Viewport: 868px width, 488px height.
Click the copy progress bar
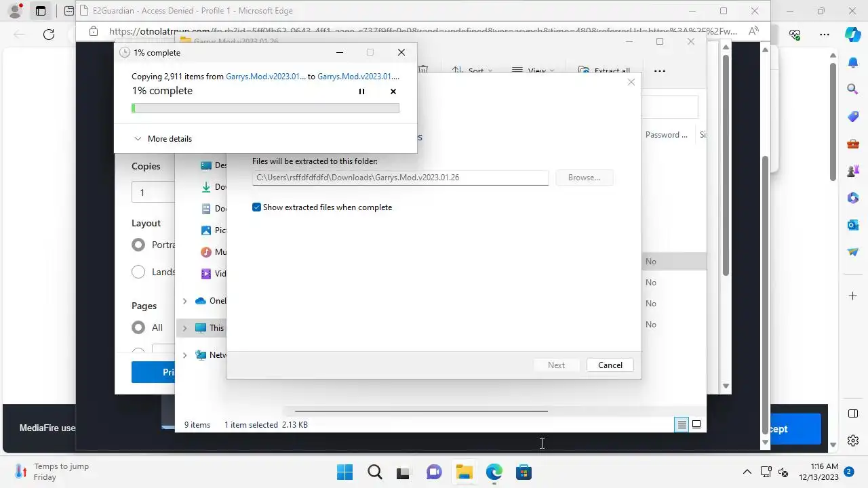[265, 108]
